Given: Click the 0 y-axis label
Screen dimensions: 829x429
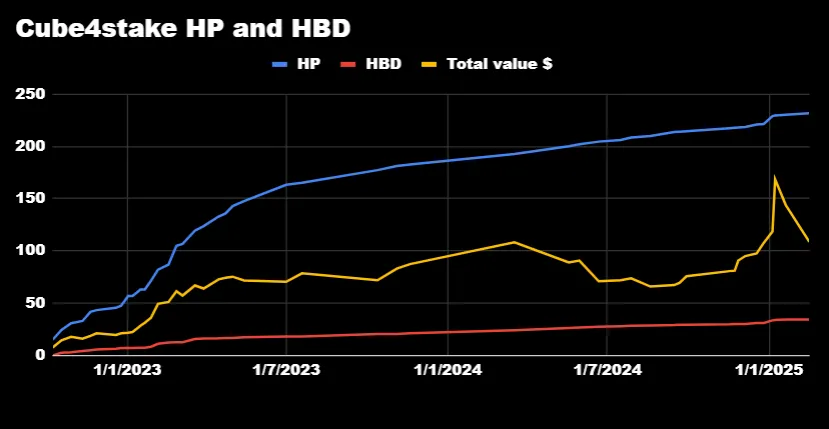Looking at the screenshot, I should pyautogui.click(x=42, y=355).
